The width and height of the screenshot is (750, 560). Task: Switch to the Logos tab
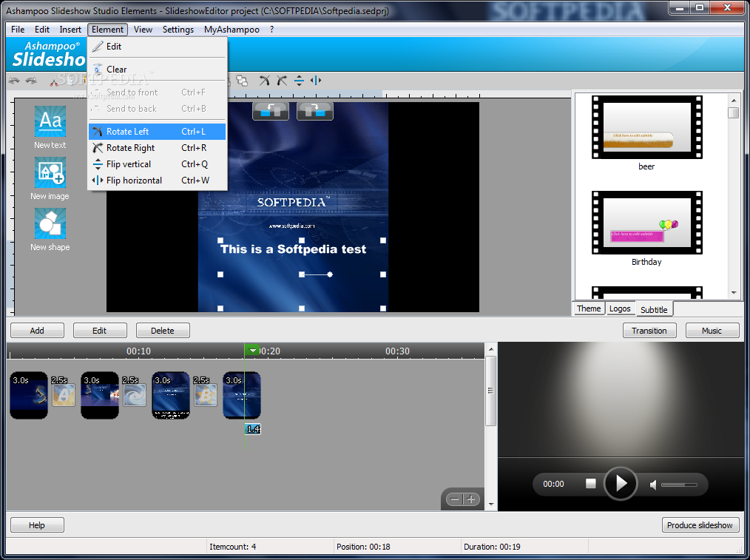[x=620, y=309]
